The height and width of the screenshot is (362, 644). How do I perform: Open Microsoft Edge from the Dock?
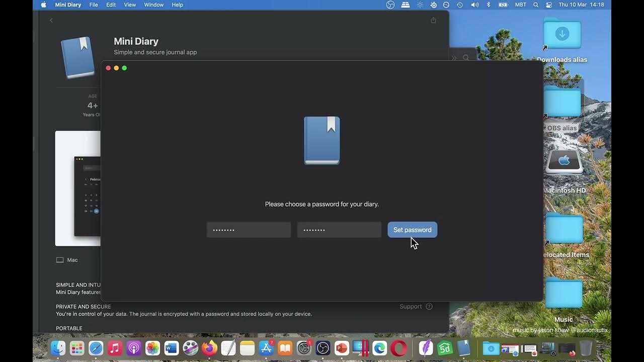pyautogui.click(x=380, y=348)
